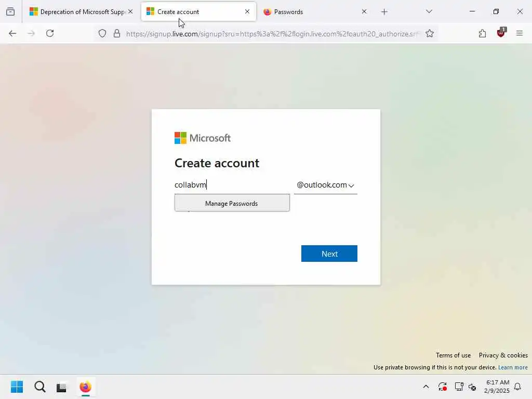
Task: Show hidden system tray icons
Action: (426, 387)
